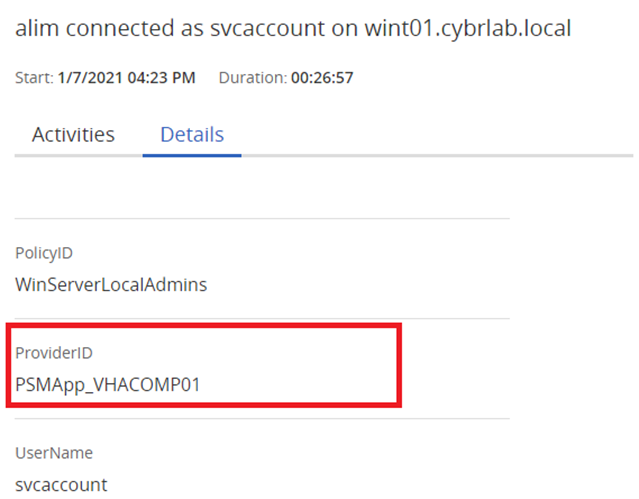The height and width of the screenshot is (499, 639).
Task: Click the UserName field label
Action: click(x=54, y=453)
